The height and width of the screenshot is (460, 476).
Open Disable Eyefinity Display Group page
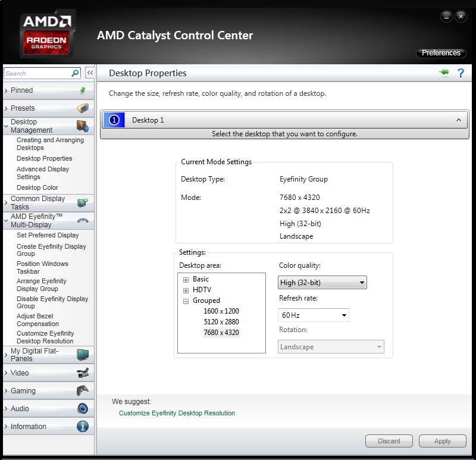tap(52, 302)
